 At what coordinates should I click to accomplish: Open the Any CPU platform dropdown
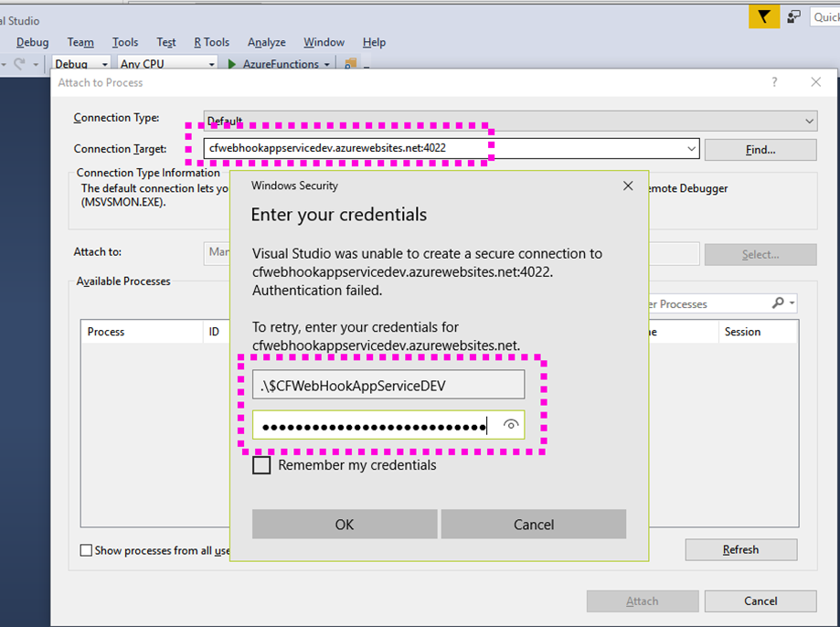coord(212,65)
